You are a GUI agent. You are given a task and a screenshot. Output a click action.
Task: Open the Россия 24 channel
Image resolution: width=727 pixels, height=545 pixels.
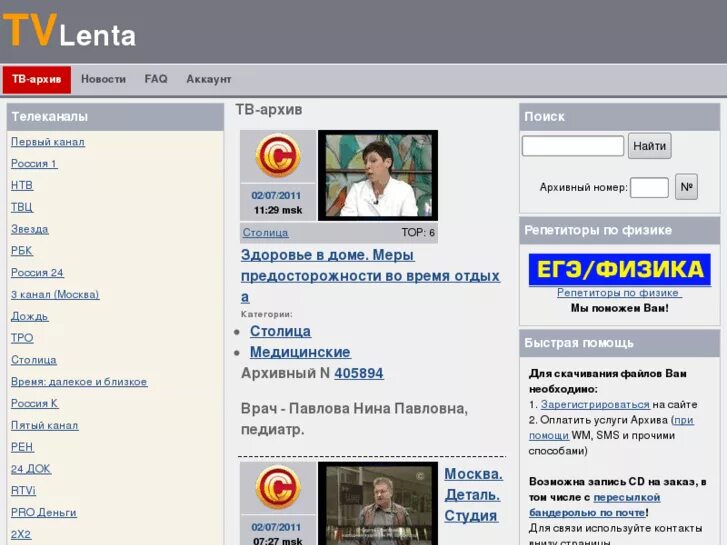click(x=37, y=273)
